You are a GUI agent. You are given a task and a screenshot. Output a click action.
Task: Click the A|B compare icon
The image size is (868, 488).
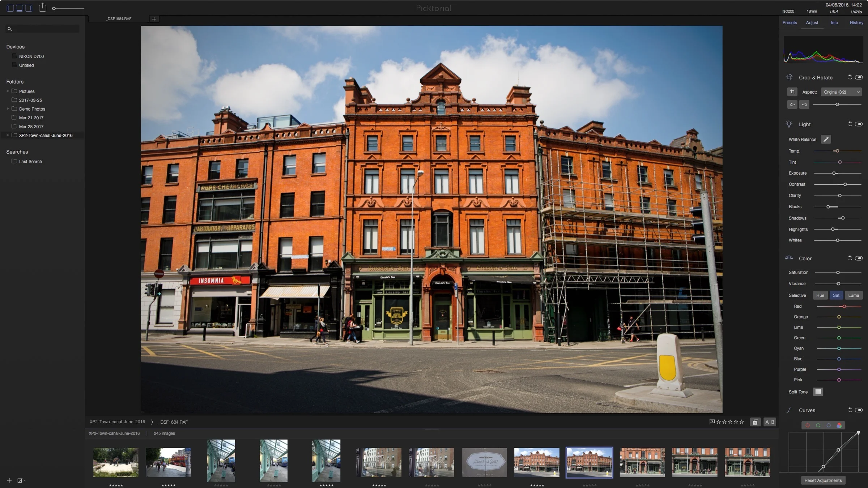click(x=770, y=422)
